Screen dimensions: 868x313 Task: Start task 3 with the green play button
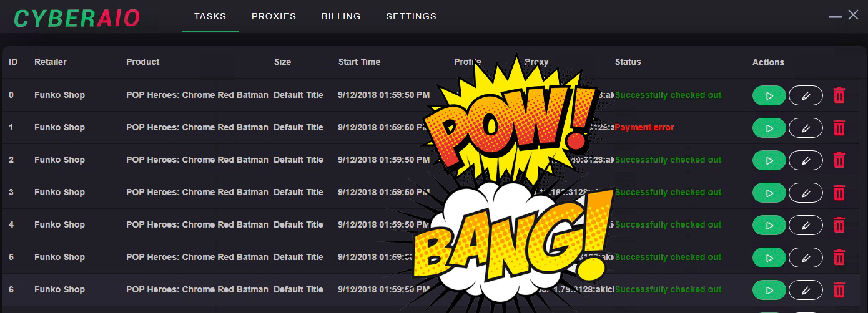(x=769, y=193)
